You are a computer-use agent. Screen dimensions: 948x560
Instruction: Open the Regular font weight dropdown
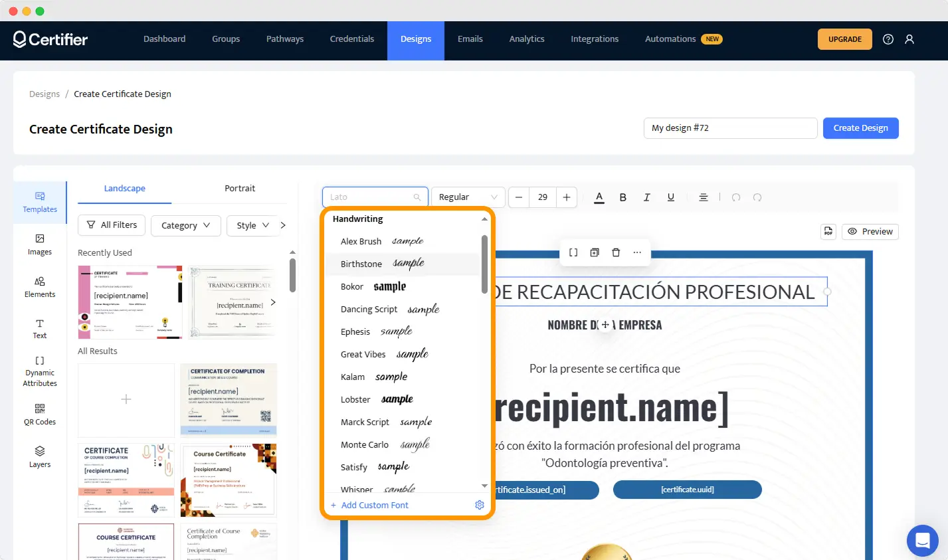[x=467, y=197]
